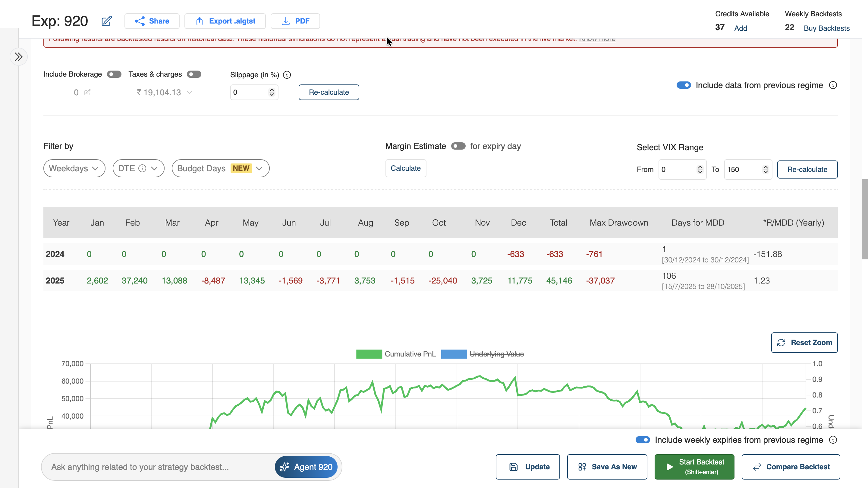
Task: Focus the strategy backtest question input
Action: (158, 467)
